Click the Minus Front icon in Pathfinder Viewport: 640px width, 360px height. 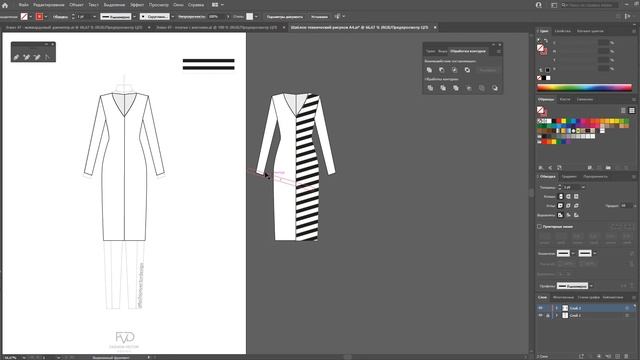(442, 70)
